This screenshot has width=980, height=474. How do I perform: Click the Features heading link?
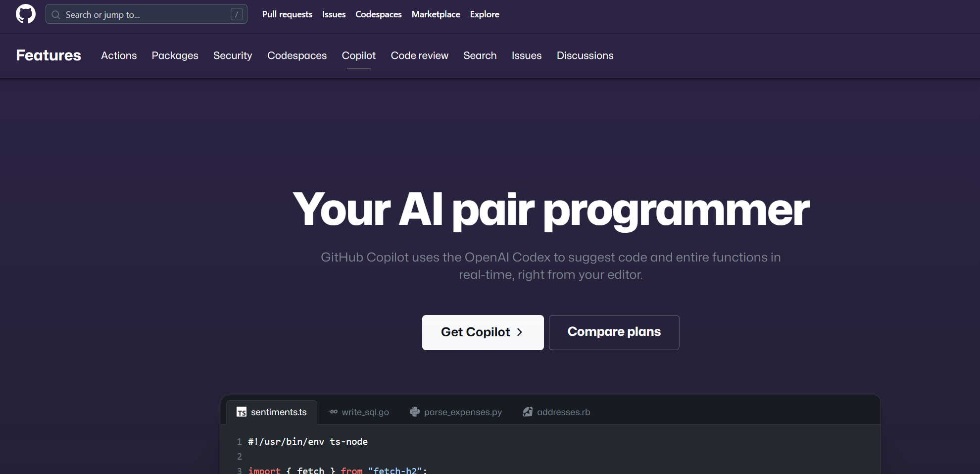[x=49, y=55]
